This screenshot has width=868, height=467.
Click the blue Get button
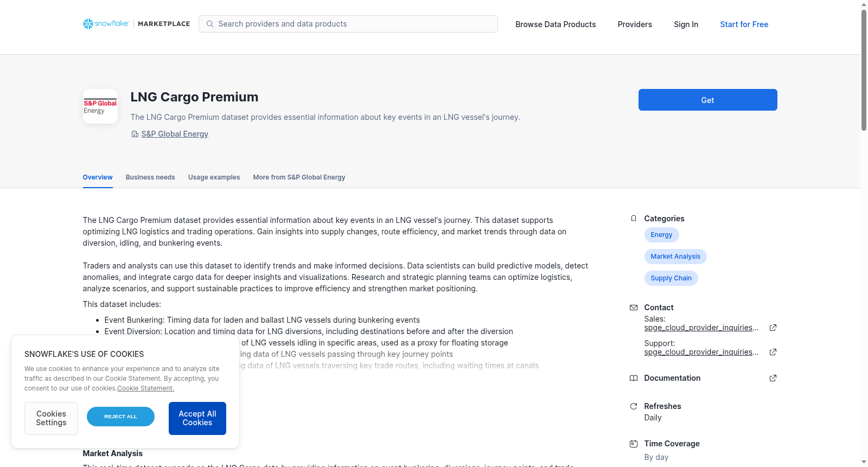point(707,100)
